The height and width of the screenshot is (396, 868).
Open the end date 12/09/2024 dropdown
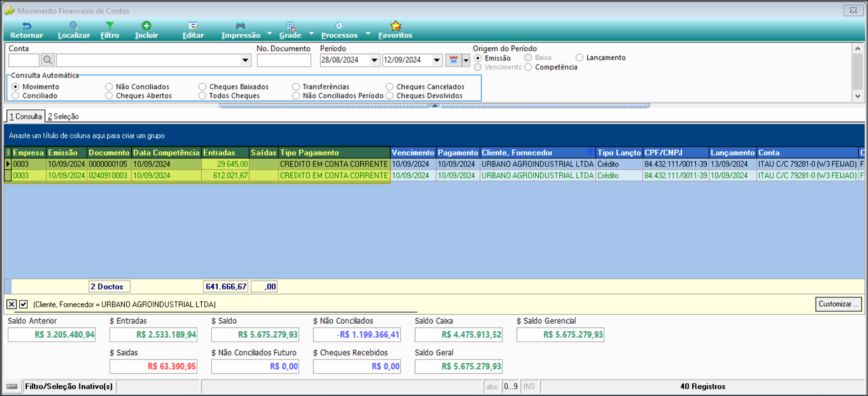click(x=436, y=60)
